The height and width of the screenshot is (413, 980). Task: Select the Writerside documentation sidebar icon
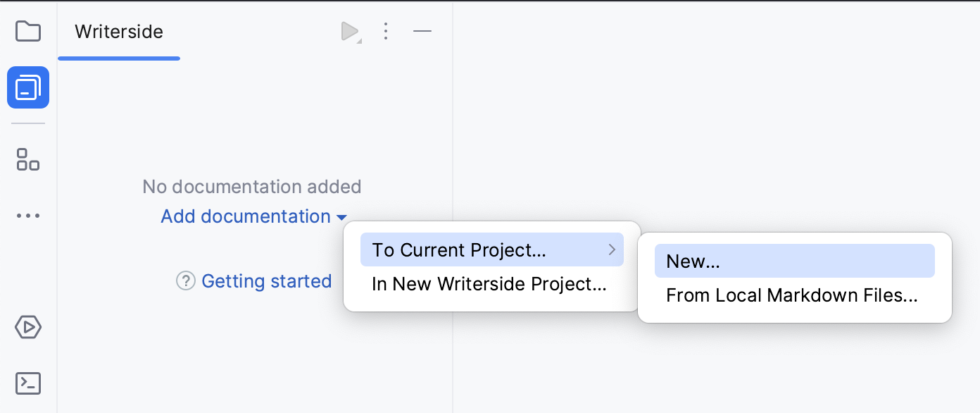coord(28,87)
